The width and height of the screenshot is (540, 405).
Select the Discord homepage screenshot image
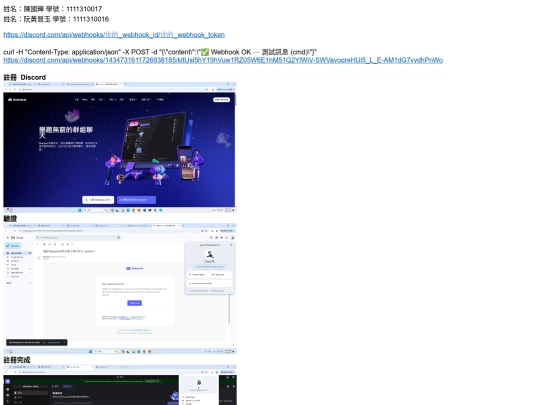tap(120, 147)
